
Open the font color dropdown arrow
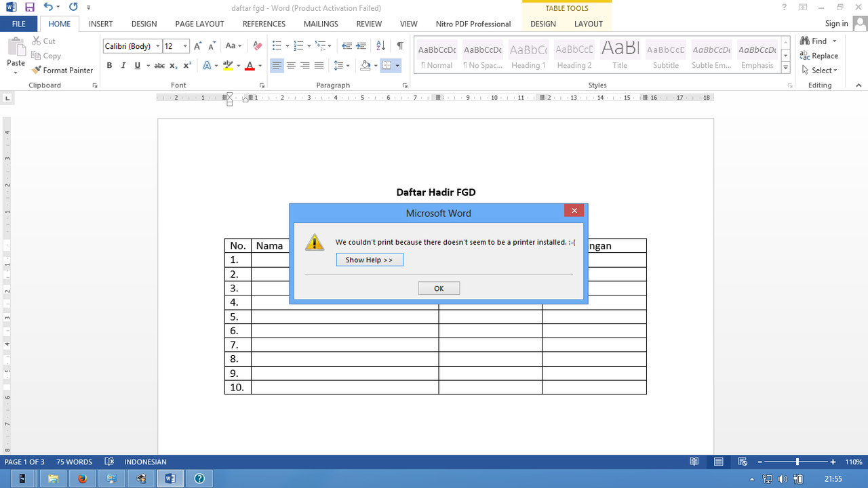[260, 66]
